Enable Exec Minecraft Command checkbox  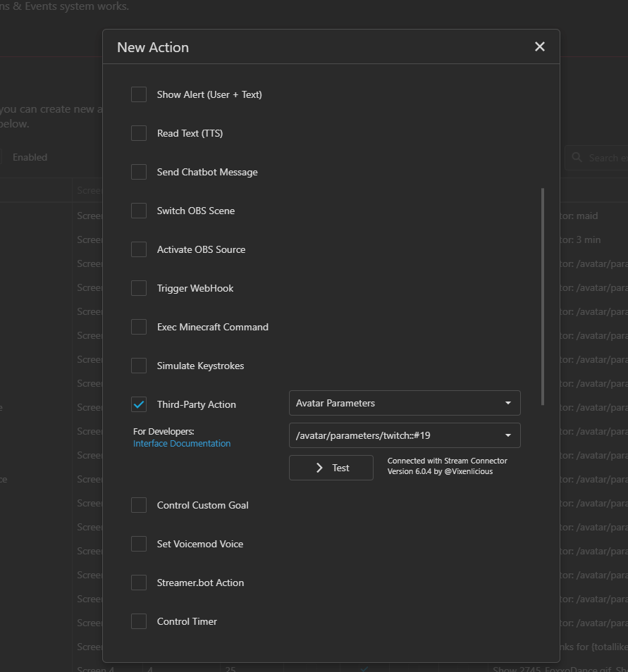[x=139, y=327]
